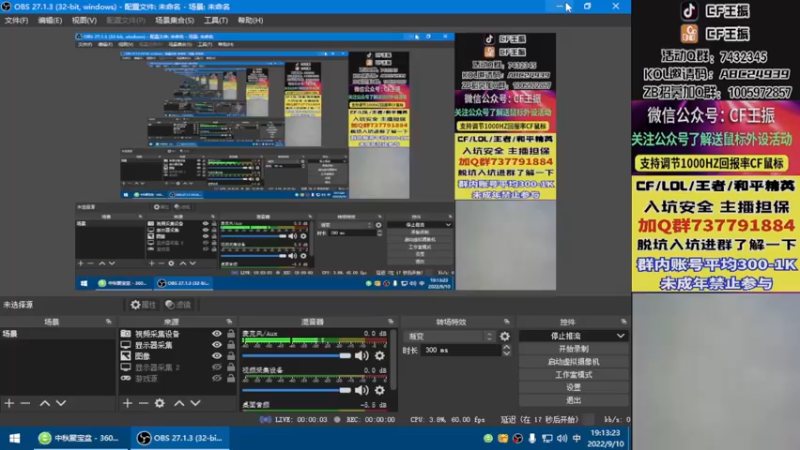Click the volume icon in system tray

coord(562,438)
